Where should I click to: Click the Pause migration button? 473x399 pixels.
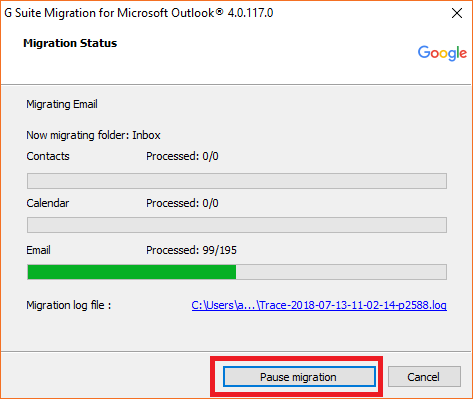299,377
